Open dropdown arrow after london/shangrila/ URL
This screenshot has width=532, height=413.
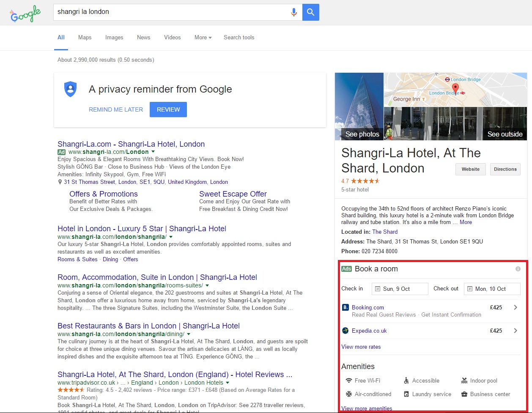pos(171,237)
